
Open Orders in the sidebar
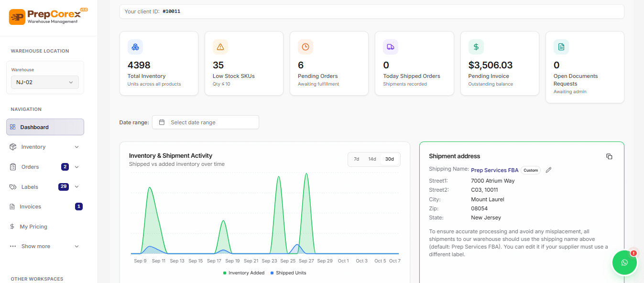(45, 167)
